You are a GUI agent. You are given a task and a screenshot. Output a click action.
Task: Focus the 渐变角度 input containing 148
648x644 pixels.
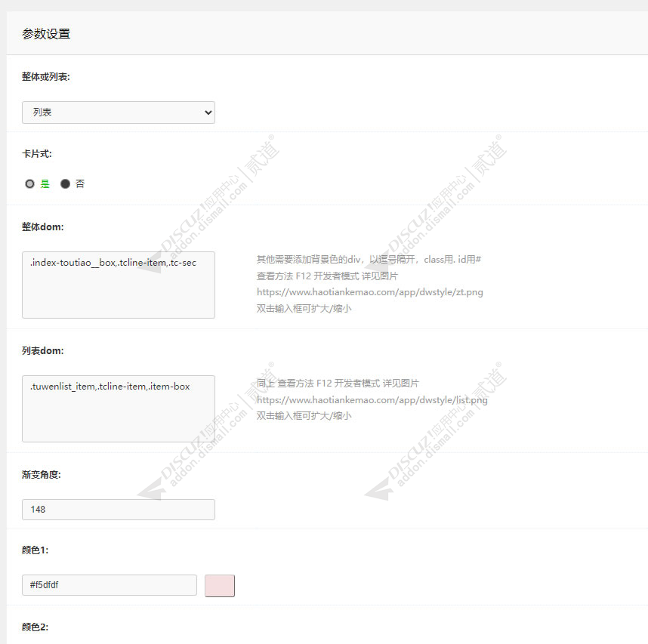coord(118,510)
